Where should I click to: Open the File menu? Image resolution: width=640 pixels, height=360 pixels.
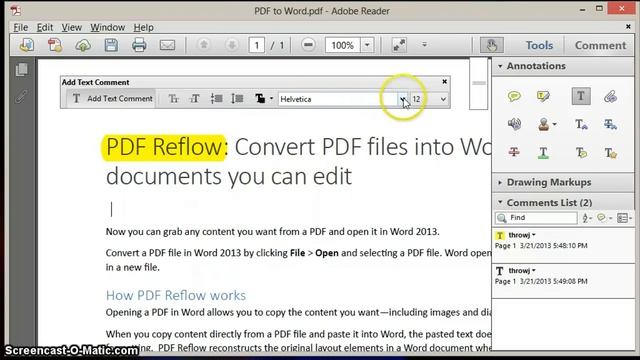(20, 27)
